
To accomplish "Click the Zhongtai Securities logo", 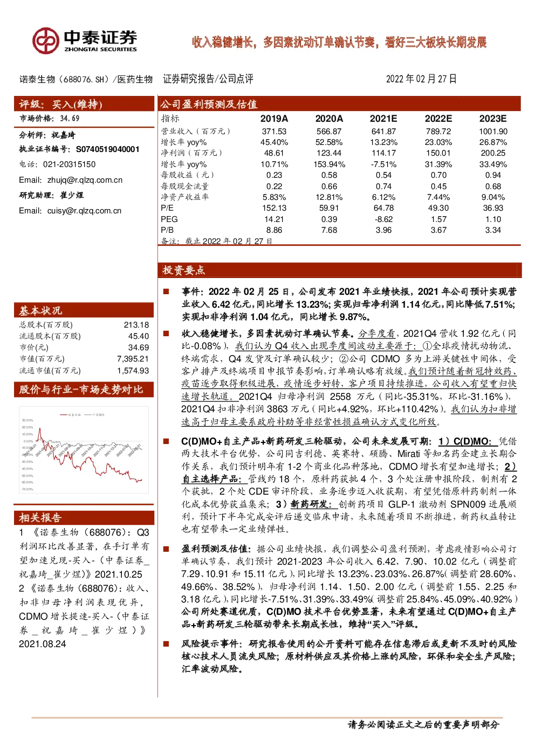I will coord(85,40).
